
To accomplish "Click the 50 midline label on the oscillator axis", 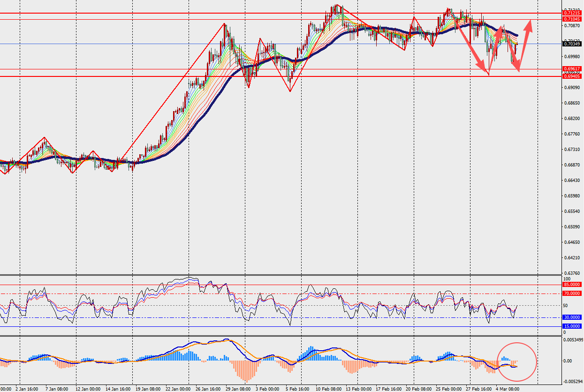I will coord(566,305).
